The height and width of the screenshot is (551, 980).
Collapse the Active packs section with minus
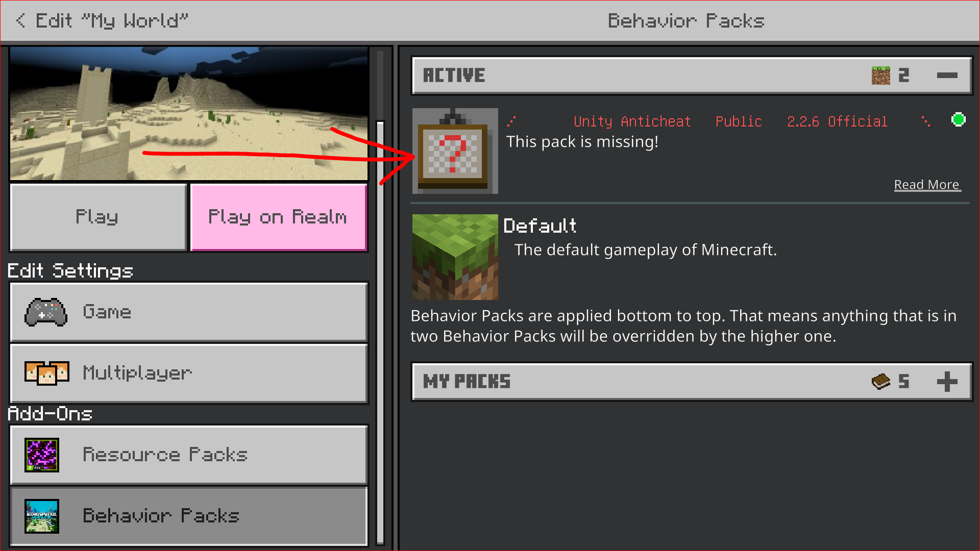click(947, 76)
